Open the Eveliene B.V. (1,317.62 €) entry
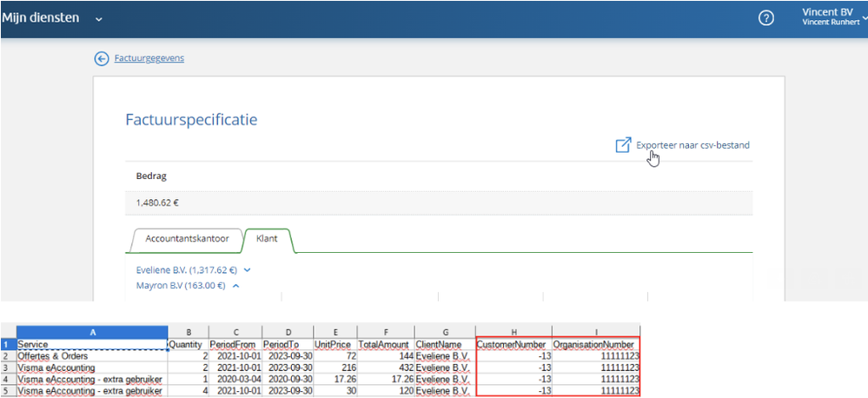The image size is (868, 398). tap(187, 270)
